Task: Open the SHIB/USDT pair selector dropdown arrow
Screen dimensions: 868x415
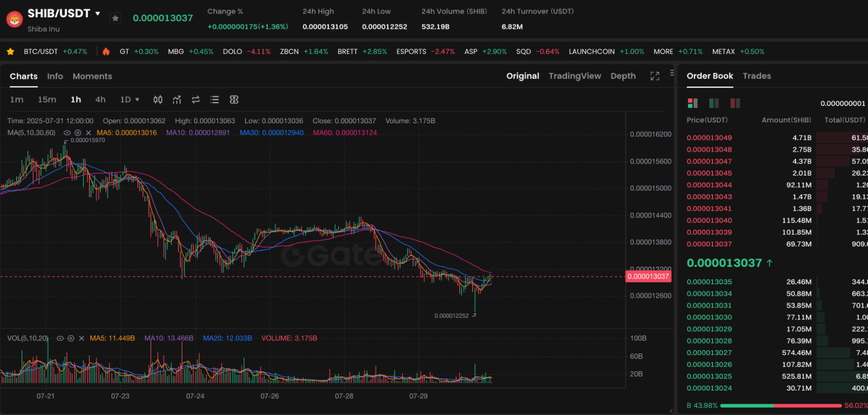Action: [x=98, y=13]
